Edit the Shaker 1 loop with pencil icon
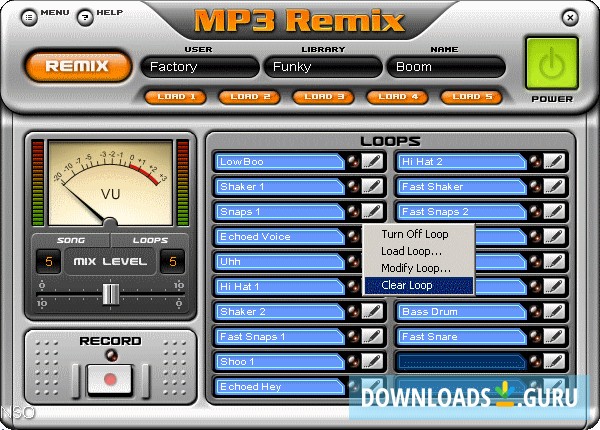600x430 pixels. 372,186
